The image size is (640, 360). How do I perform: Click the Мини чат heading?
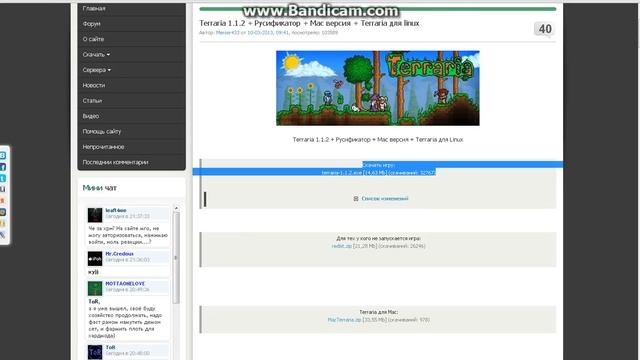pos(100,188)
